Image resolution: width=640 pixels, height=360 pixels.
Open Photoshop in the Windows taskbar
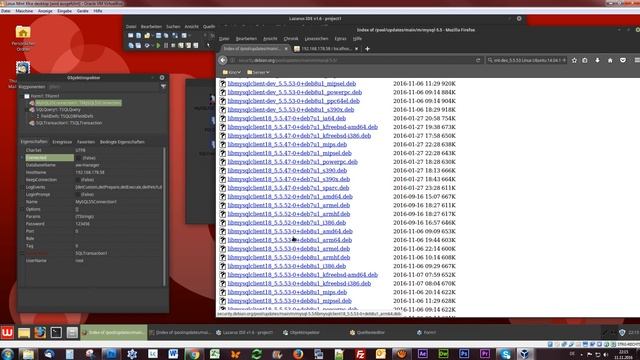464,353
